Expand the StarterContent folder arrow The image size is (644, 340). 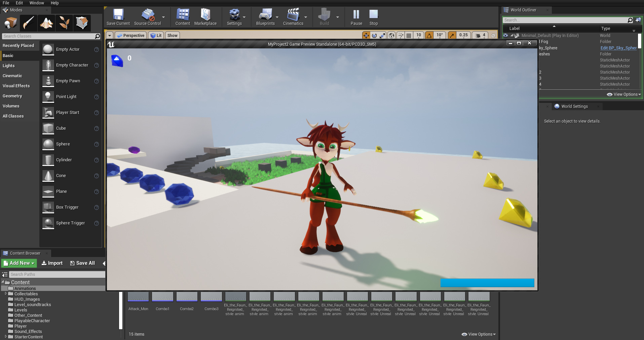[x=6, y=337]
